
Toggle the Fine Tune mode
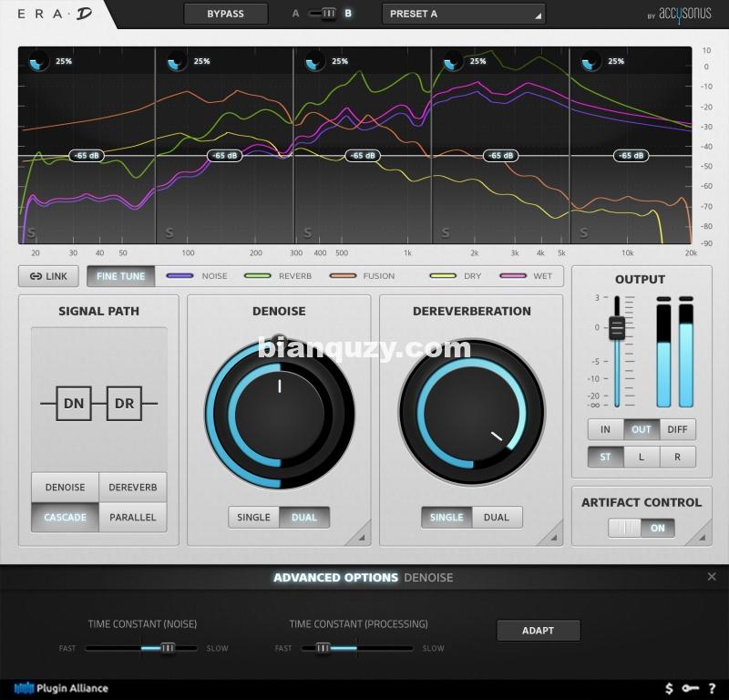120,276
